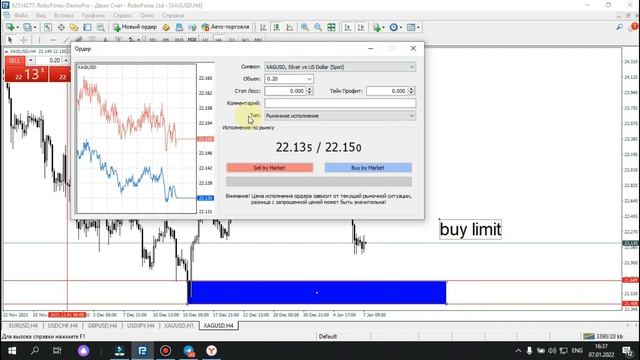640x360 pixels.
Task: Expand the Объем 0.20 dropdown
Action: click(309, 79)
